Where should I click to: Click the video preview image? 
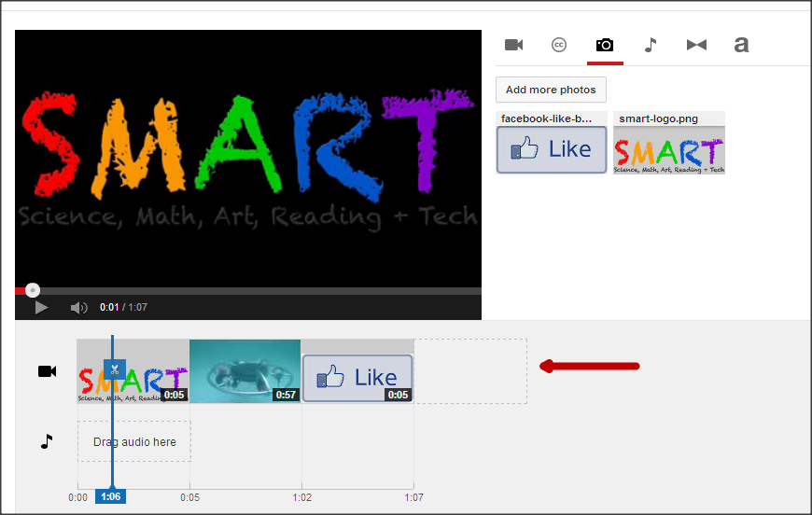click(248, 158)
